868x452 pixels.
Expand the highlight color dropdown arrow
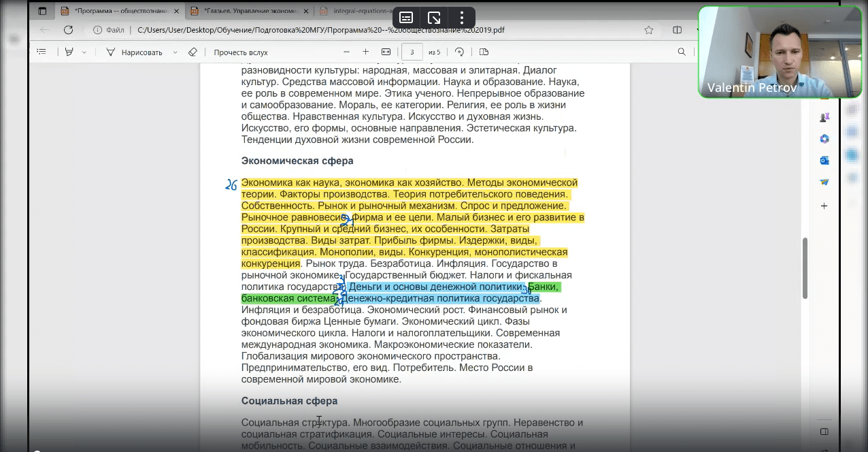click(x=84, y=52)
